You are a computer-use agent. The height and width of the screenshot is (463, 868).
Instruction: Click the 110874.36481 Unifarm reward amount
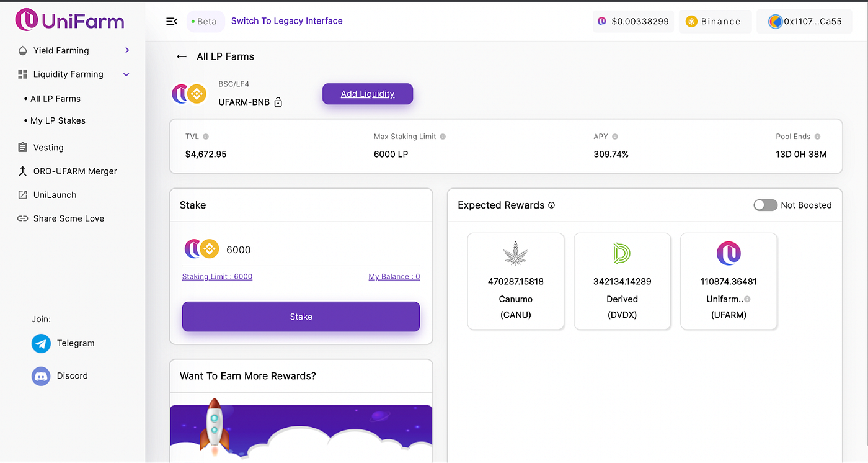click(x=728, y=282)
